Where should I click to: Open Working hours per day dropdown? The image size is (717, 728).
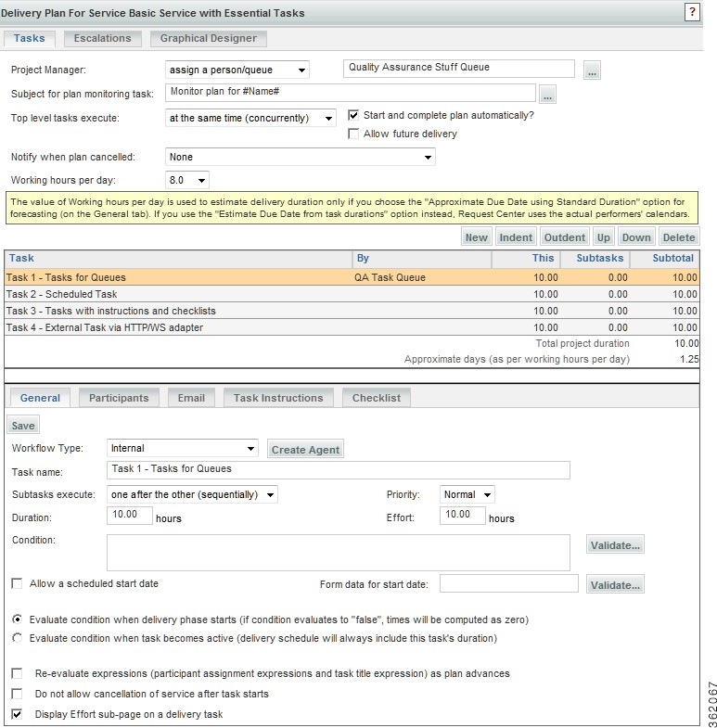point(186,180)
